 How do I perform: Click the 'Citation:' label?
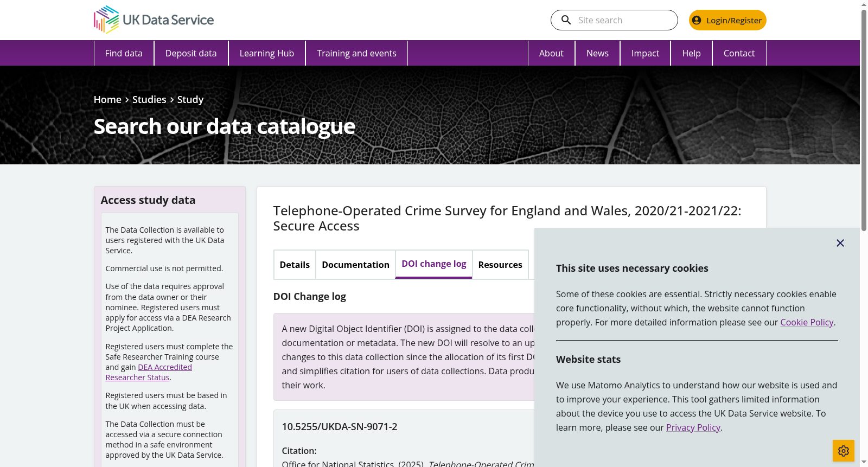[x=299, y=451]
